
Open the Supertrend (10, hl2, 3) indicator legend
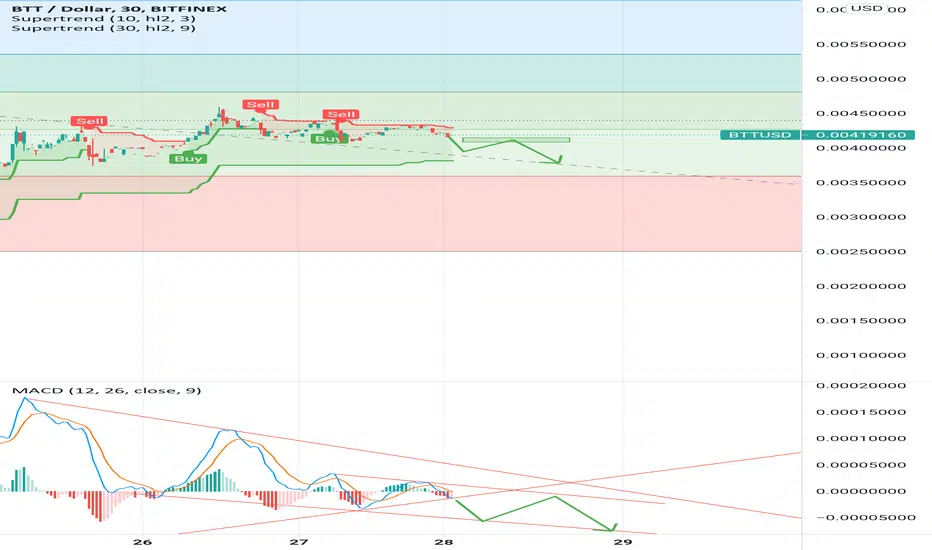pyautogui.click(x=103, y=18)
